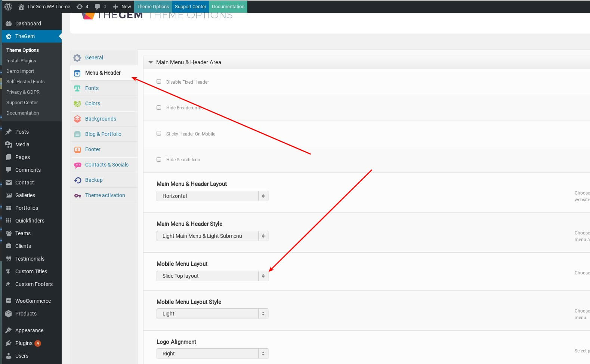590x364 pixels.
Task: Click the Fonts T icon in theme options
Action: [77, 88]
